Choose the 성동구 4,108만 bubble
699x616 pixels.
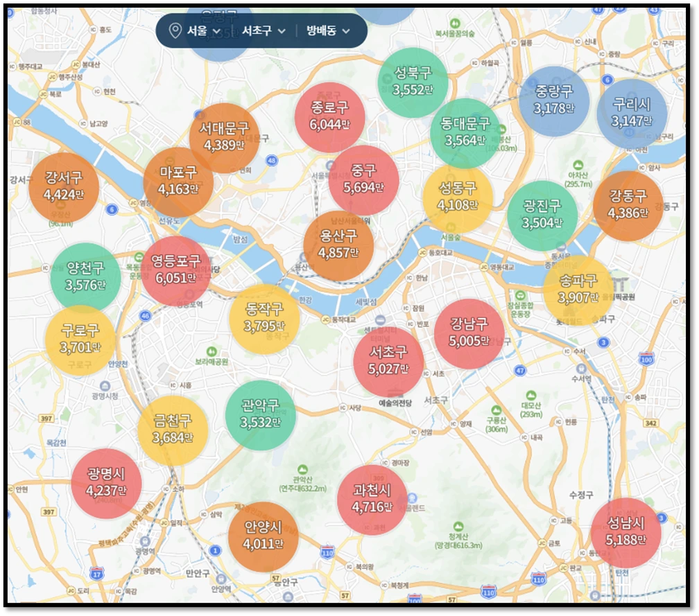click(x=458, y=197)
